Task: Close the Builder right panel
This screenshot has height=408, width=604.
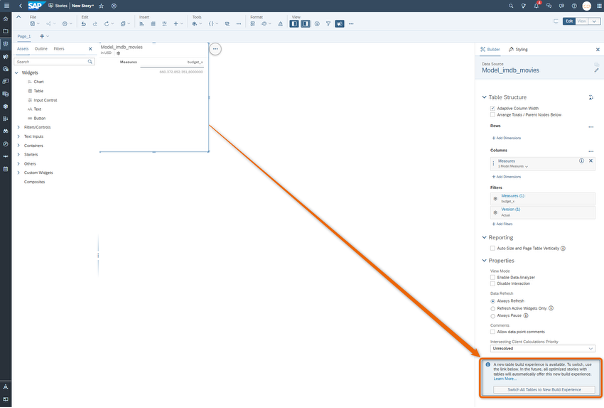Action: 597,49
